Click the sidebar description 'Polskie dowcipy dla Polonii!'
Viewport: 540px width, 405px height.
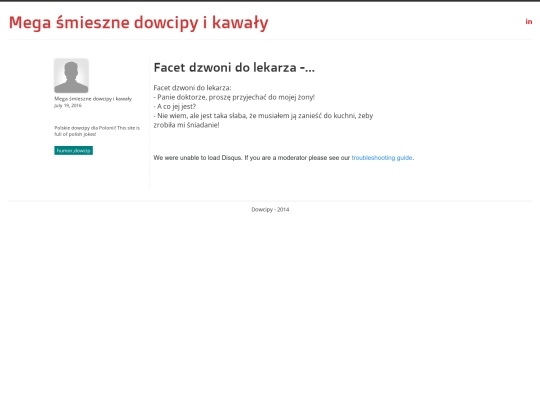tap(85, 128)
